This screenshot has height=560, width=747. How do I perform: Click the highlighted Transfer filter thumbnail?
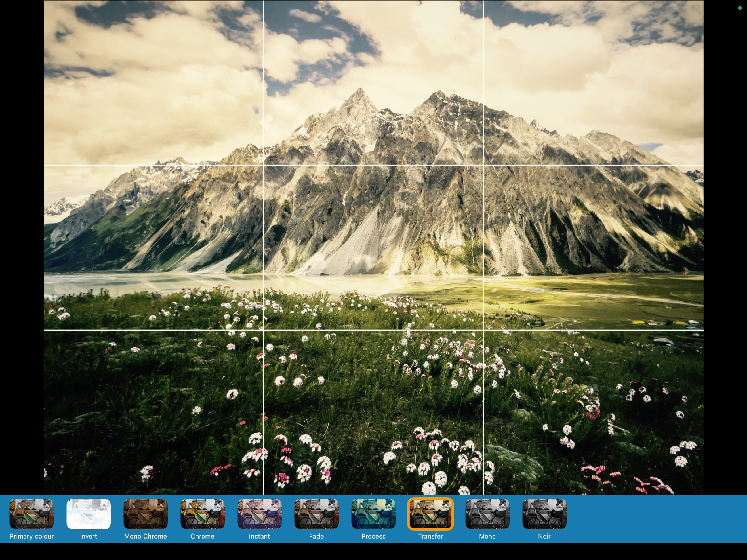(431, 514)
